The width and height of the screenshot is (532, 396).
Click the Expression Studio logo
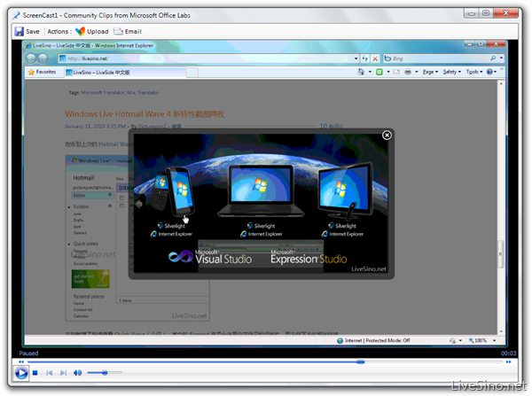click(x=309, y=257)
